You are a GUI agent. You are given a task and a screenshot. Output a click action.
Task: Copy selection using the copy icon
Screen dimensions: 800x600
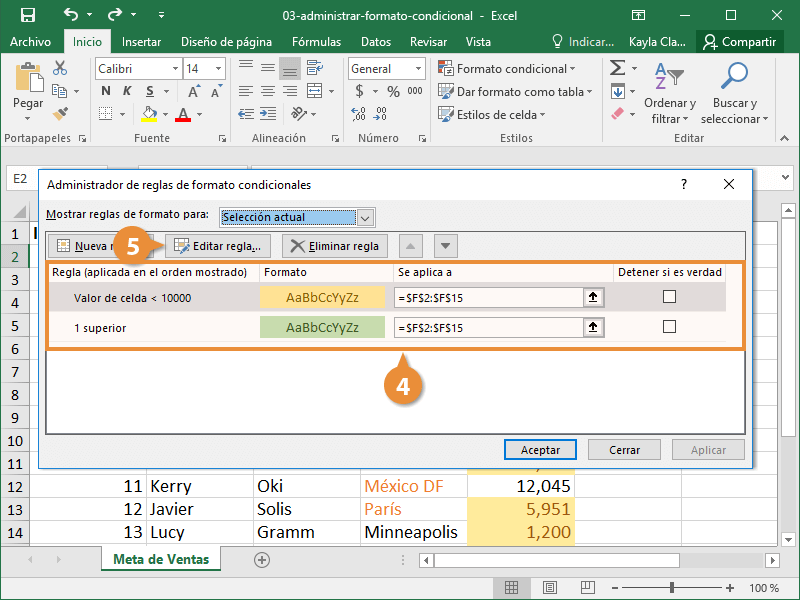(60, 91)
